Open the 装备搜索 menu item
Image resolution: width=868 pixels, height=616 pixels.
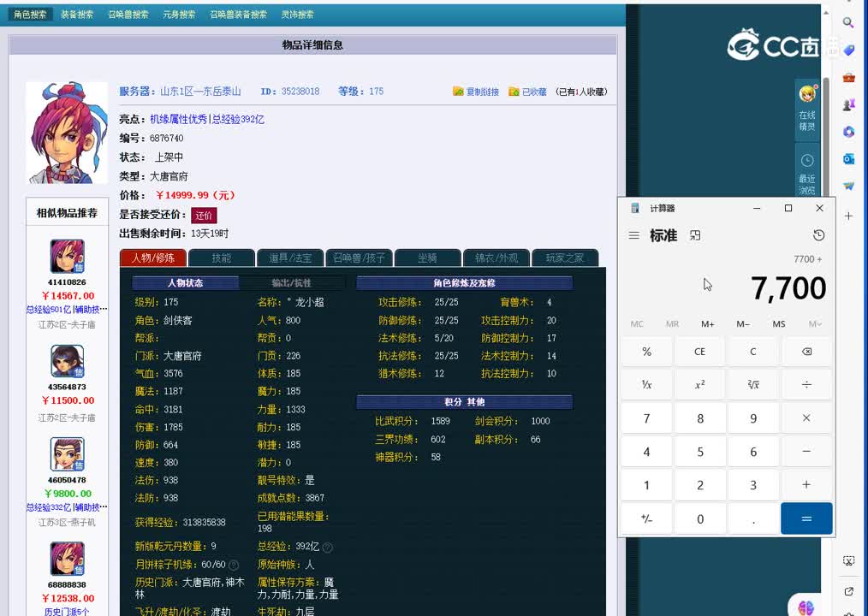click(77, 15)
